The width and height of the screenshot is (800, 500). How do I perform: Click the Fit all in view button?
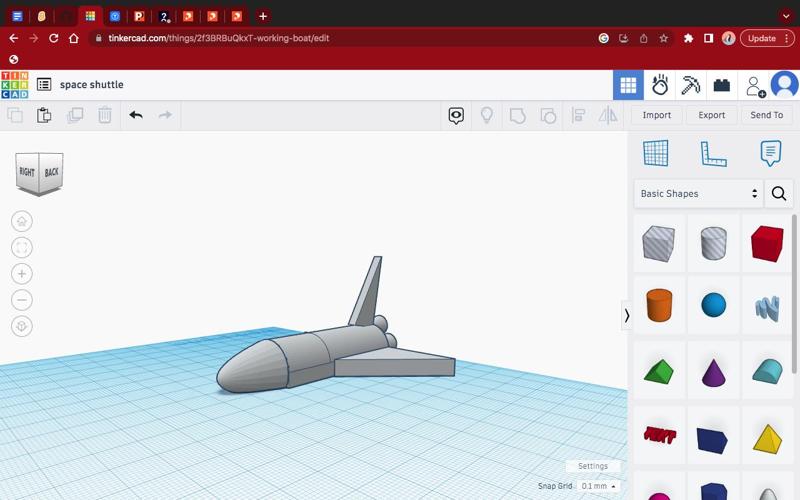[x=22, y=247]
